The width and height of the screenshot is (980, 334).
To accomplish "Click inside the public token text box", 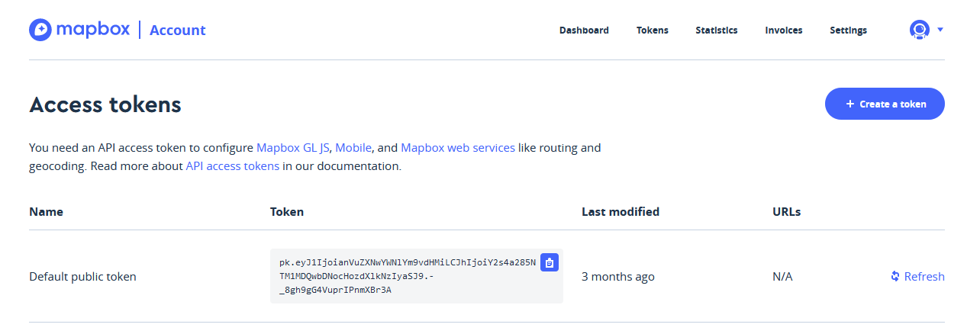I will pos(405,277).
